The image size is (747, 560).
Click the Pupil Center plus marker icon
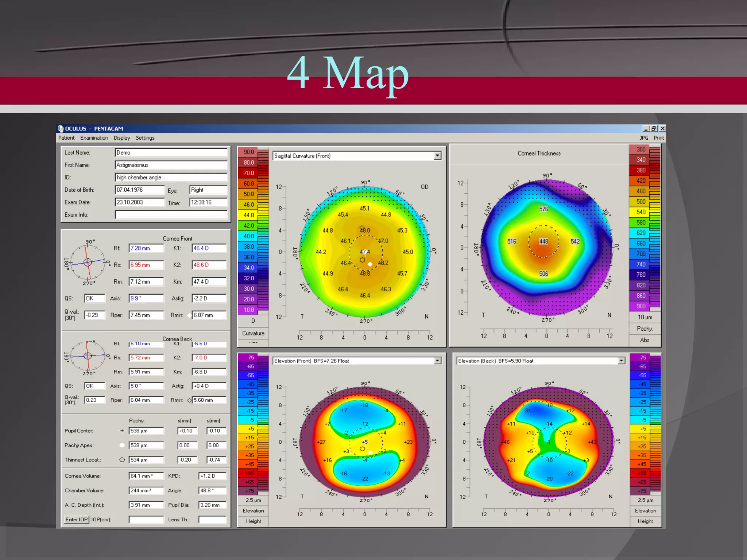tap(122, 431)
